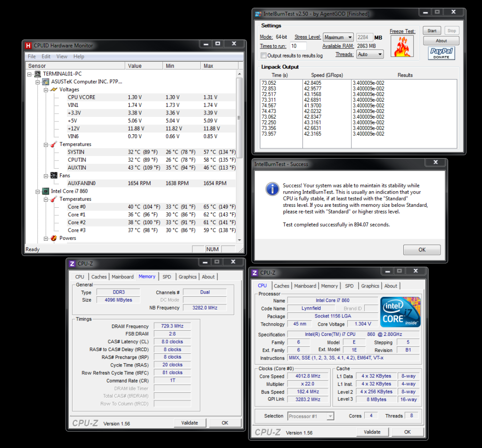Click the TERMINAL01-PC computer icon

pos(38,74)
